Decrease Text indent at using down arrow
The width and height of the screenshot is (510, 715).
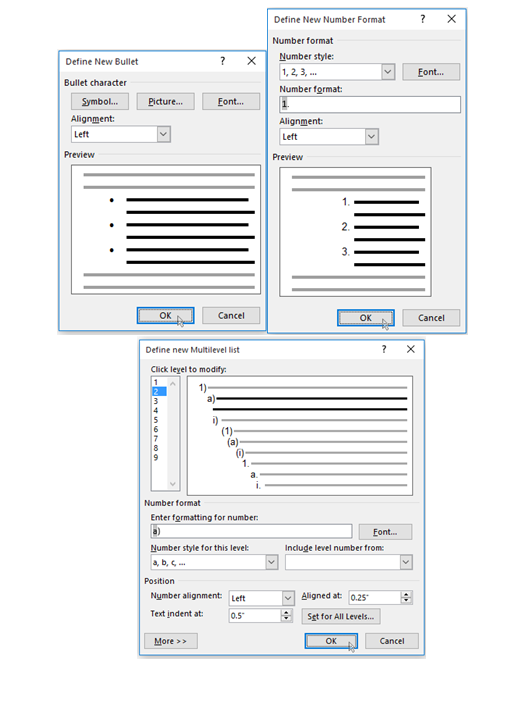coord(286,618)
